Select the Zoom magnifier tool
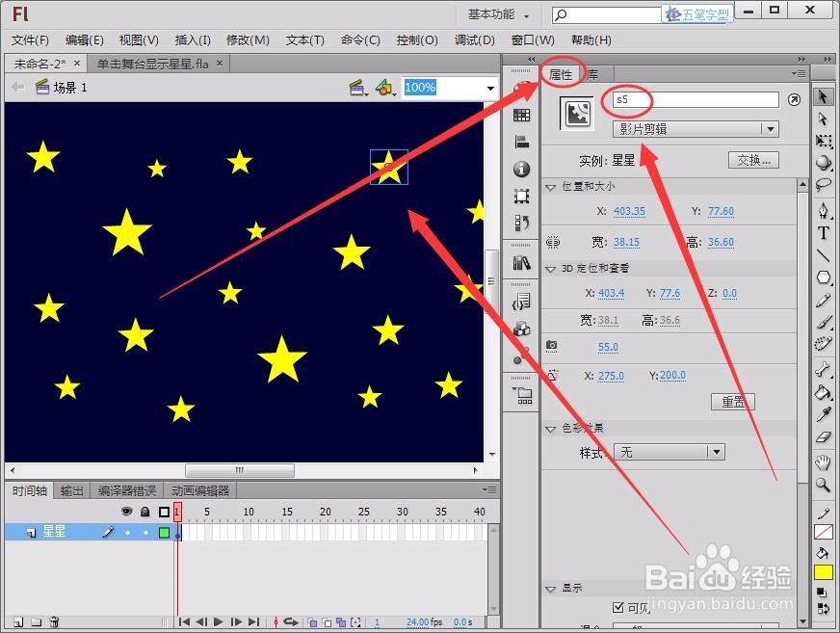Screen dimensions: 840x633 tap(824, 485)
